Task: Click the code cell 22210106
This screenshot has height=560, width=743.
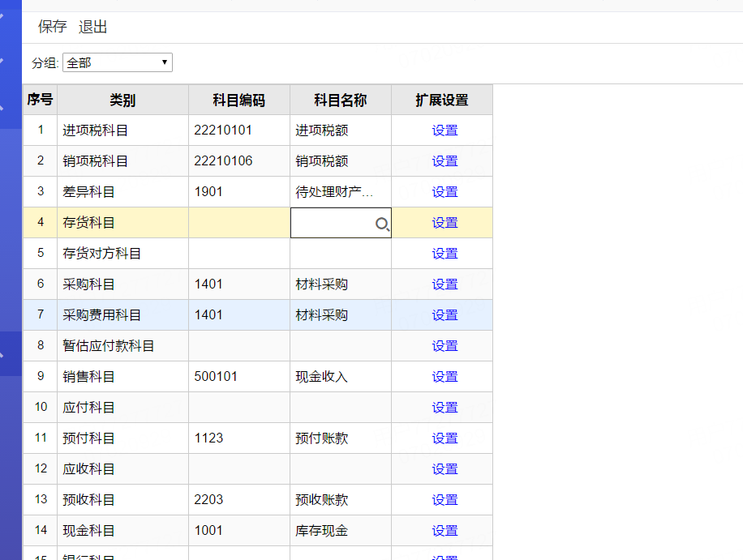Action: (239, 161)
